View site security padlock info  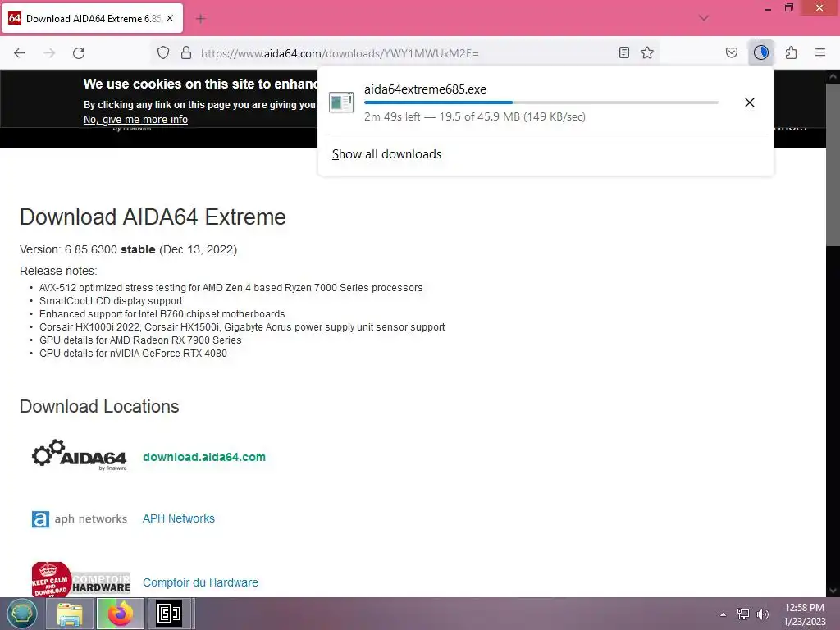click(x=186, y=52)
